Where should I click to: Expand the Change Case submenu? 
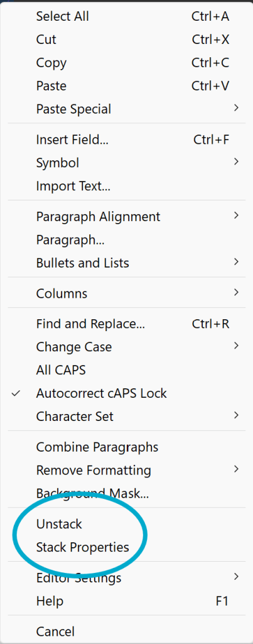(127, 347)
